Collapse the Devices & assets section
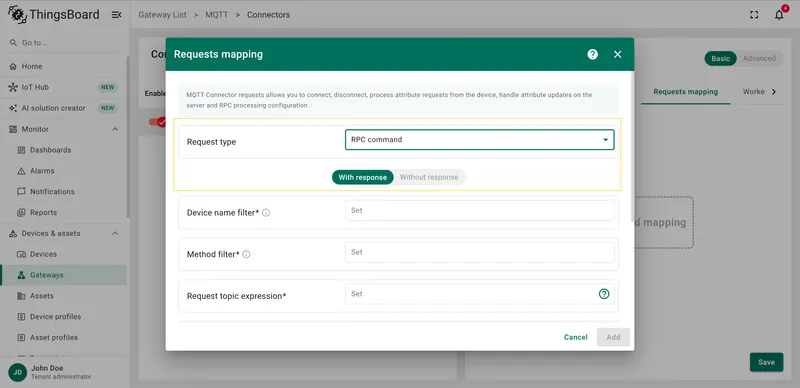 [115, 233]
